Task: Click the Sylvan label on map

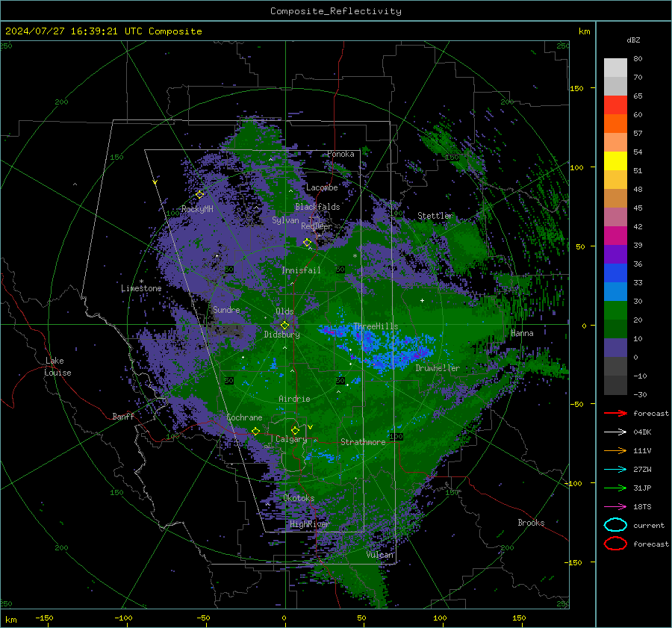Action: coord(285,220)
